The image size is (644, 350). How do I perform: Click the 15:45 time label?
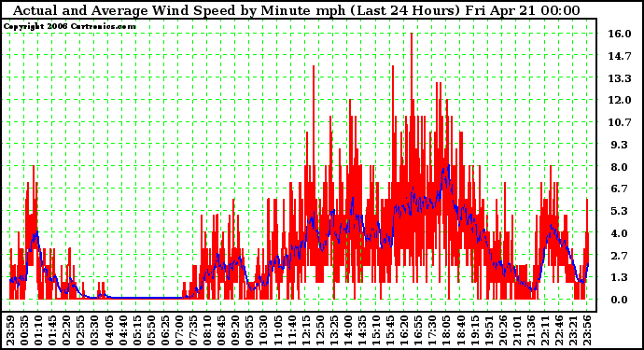tap(390, 330)
